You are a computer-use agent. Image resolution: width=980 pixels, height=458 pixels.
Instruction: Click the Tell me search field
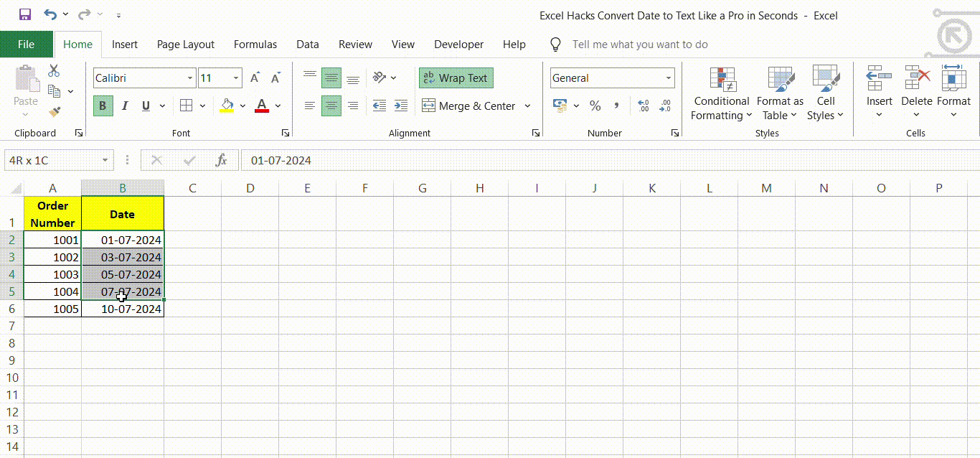[640, 45]
